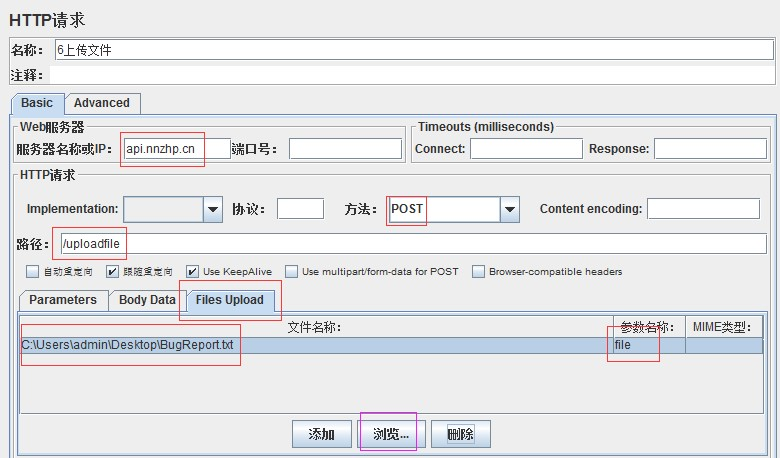Click the 删除 button
The height and width of the screenshot is (458, 780).
pyautogui.click(x=461, y=434)
